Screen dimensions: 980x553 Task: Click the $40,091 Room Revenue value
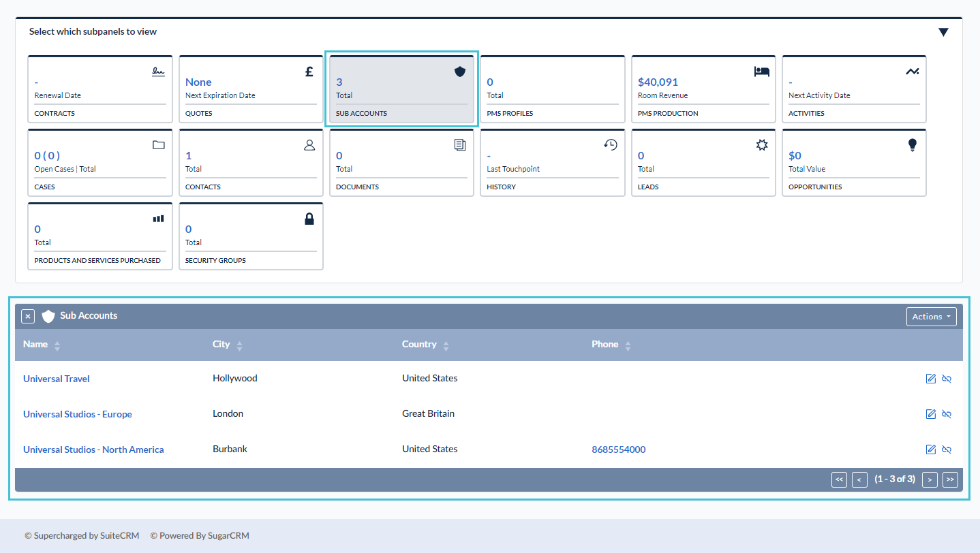tap(658, 82)
